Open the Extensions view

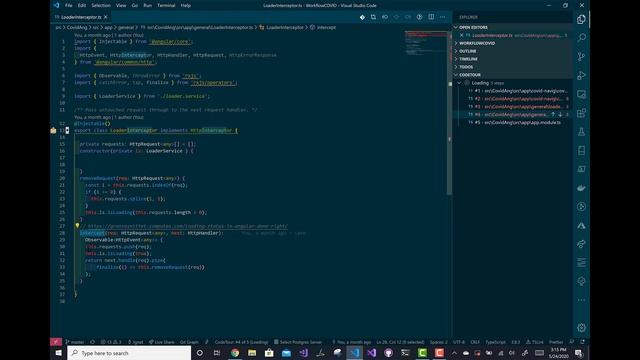point(581,113)
